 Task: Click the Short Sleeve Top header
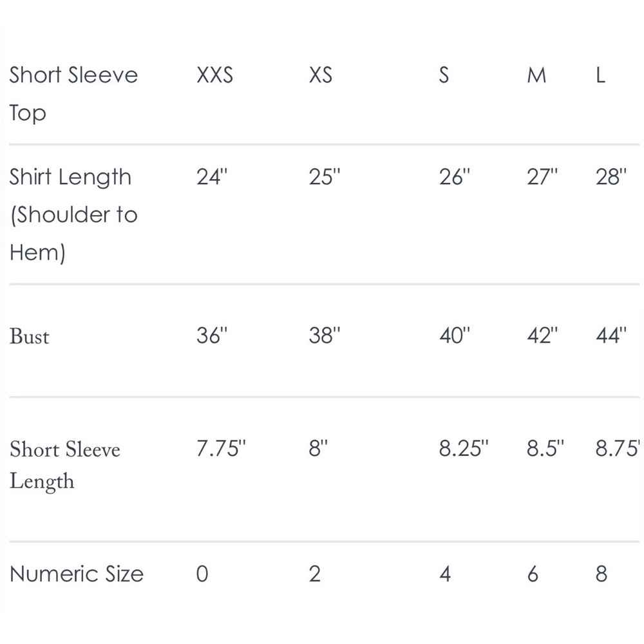73,93
